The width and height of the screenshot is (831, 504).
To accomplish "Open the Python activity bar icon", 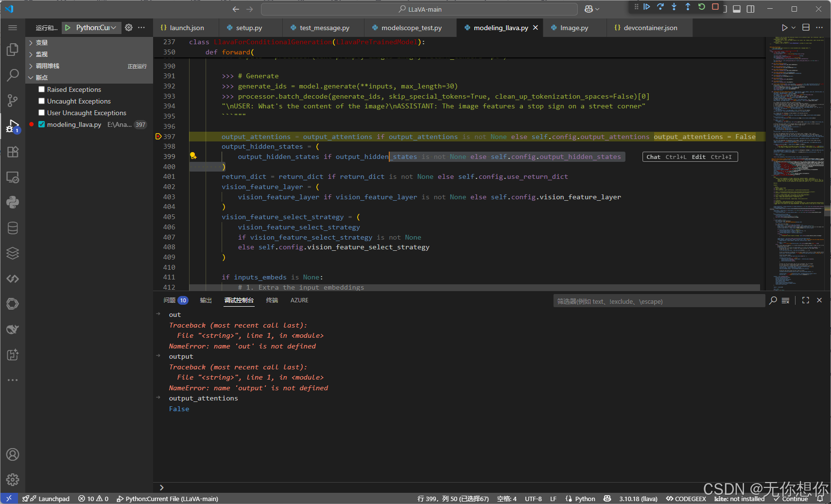I will pos(13,203).
